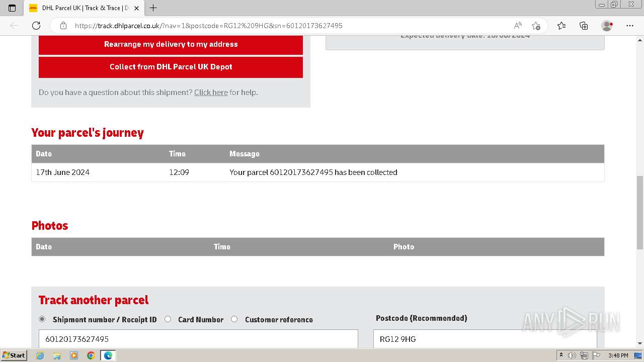The height and width of the screenshot is (362, 644).
Task: Click the Message column header
Action: (245, 154)
